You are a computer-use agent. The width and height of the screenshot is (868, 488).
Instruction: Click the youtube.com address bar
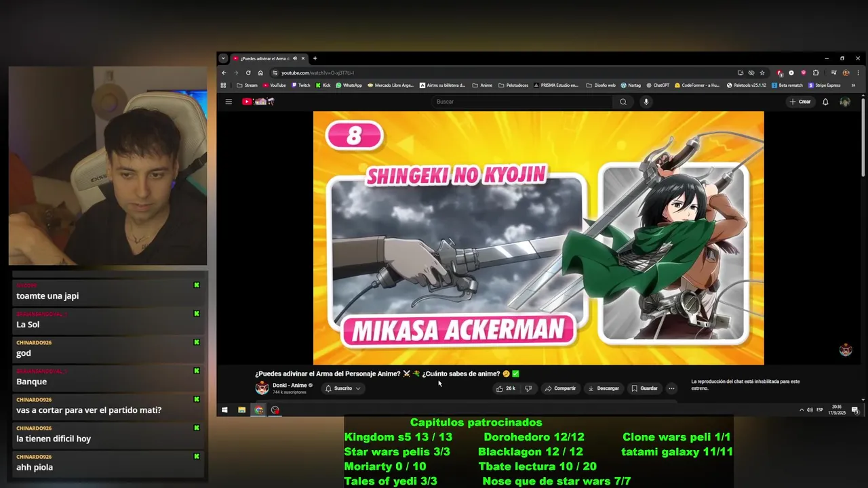(502, 73)
